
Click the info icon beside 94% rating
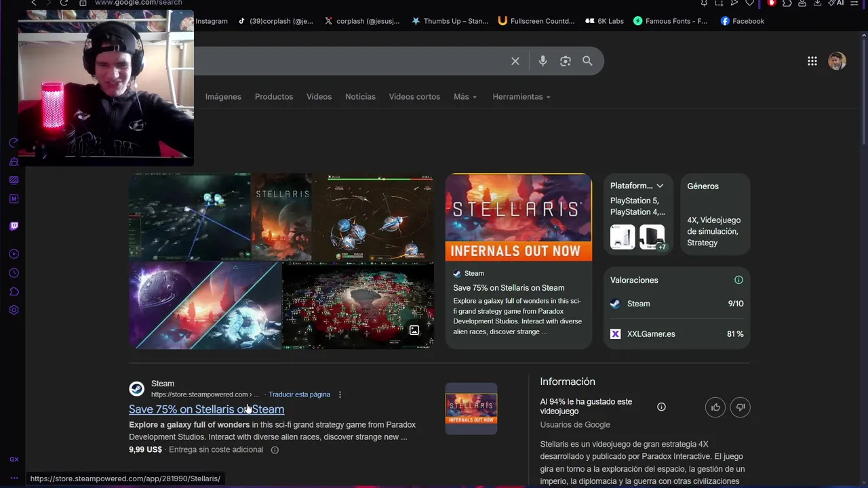point(661,407)
